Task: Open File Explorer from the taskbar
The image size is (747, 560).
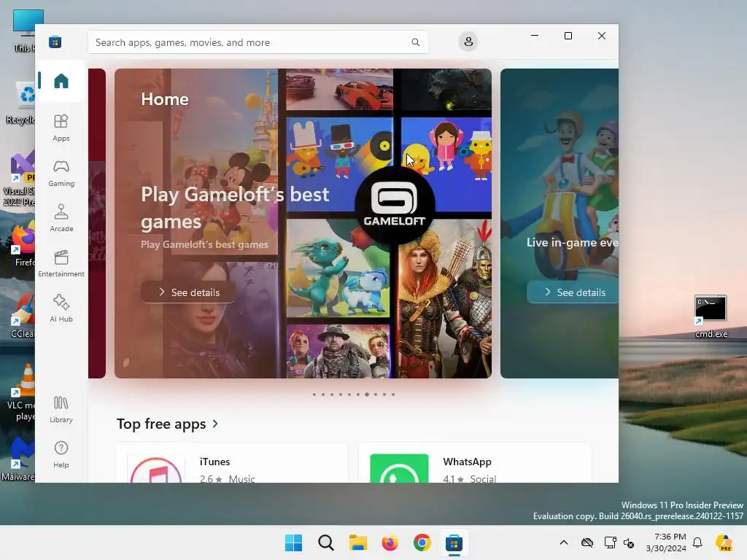Action: click(357, 542)
